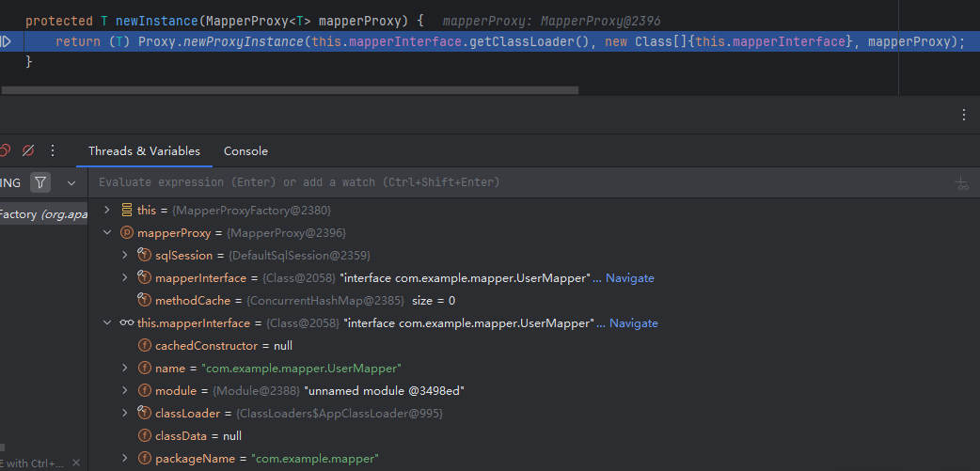Viewport: 980px width, 471px height.
Task: Click the mapperInterface field icon under mapperProxy
Action: pos(145,277)
